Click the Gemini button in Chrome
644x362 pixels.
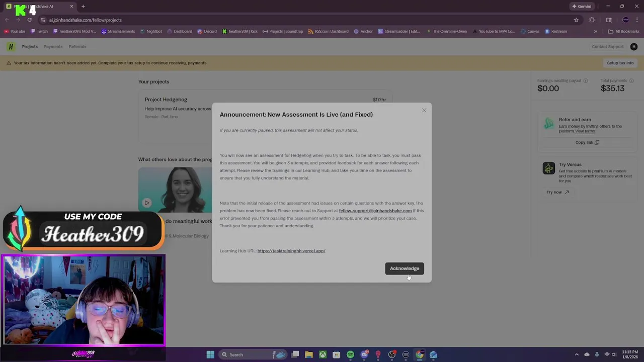[581, 7]
